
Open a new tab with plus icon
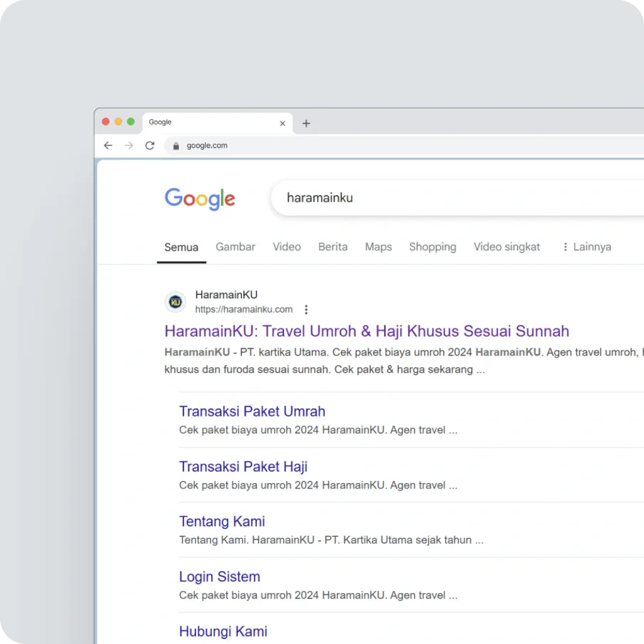306,123
